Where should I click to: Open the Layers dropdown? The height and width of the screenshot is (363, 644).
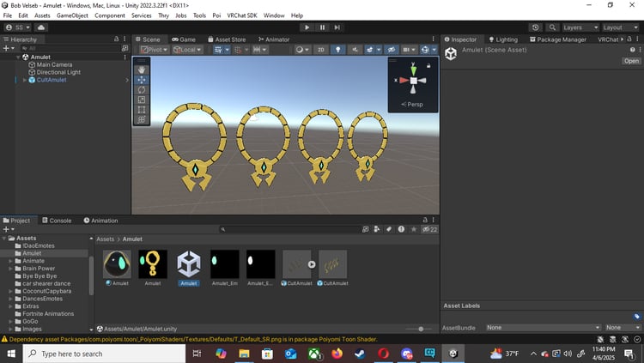pyautogui.click(x=580, y=27)
